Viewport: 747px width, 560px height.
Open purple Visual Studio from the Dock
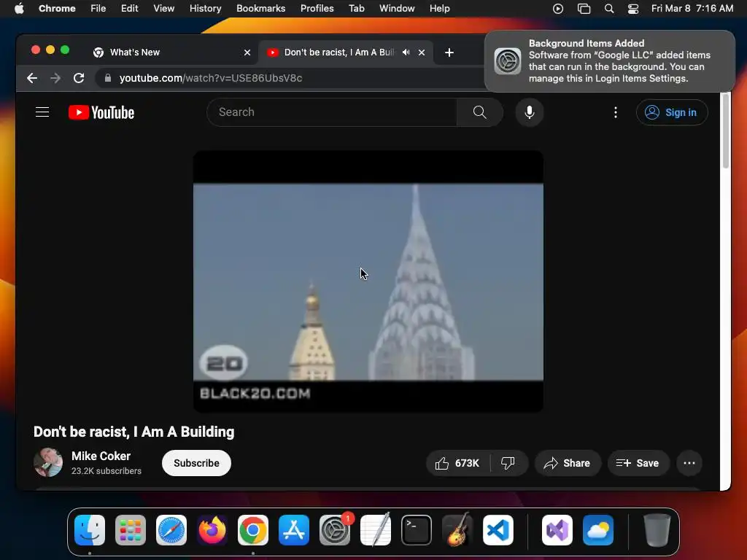[557, 530]
